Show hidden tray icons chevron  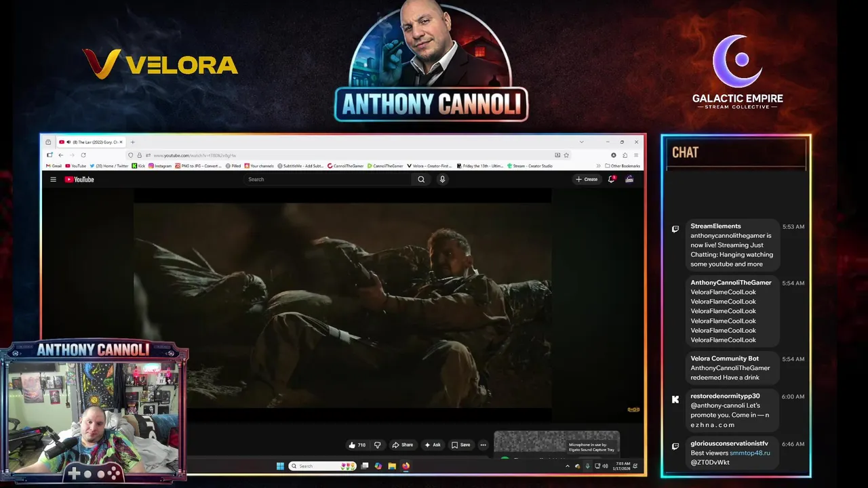point(568,466)
